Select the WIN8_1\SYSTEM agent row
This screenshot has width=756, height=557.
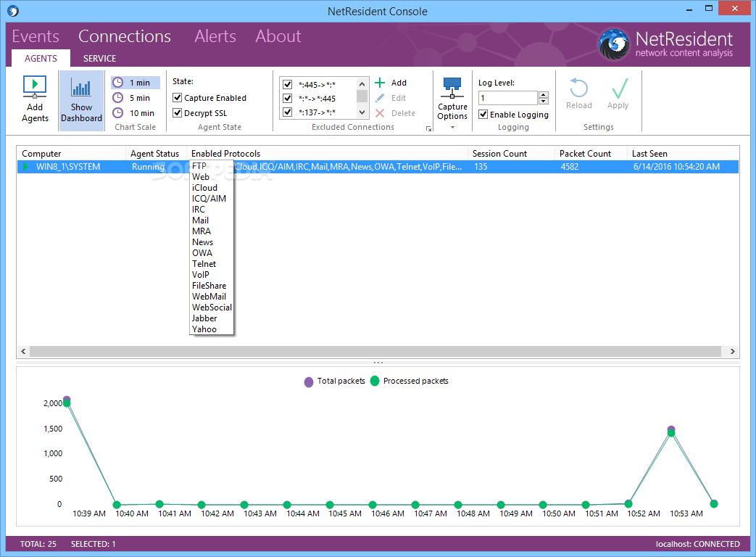378,166
